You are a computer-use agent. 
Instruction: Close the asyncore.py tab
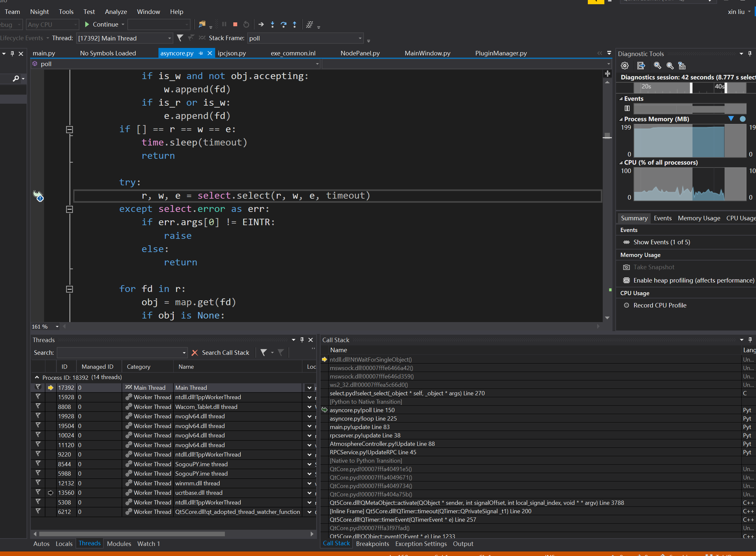coord(210,53)
